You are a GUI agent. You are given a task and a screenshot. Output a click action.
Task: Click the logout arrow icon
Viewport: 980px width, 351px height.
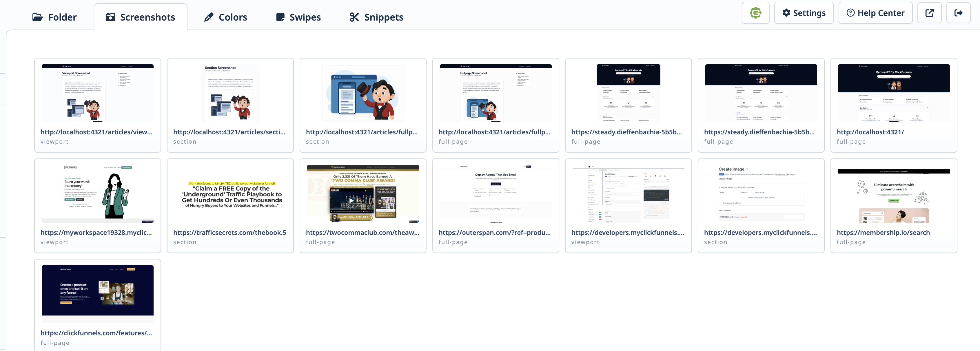958,13
